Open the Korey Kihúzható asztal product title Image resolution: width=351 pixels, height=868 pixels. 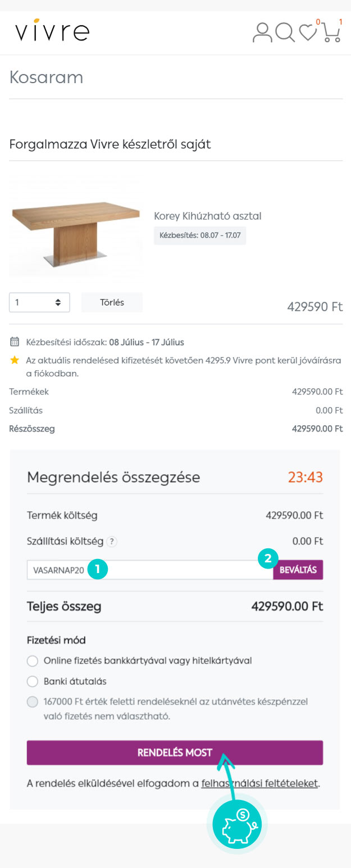[208, 216]
